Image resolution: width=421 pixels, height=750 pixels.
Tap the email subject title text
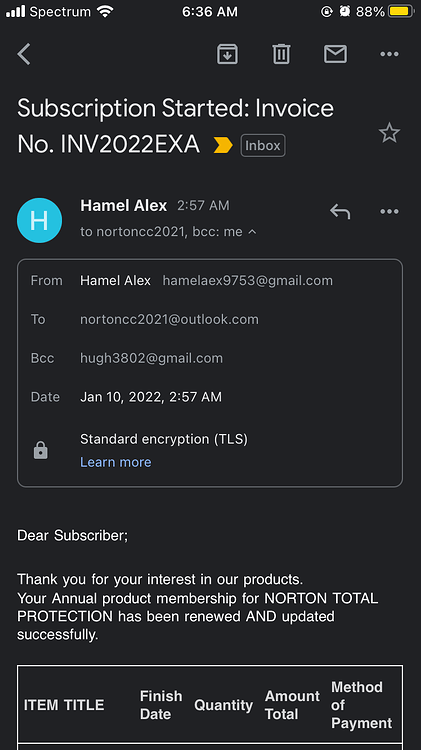tap(176, 126)
